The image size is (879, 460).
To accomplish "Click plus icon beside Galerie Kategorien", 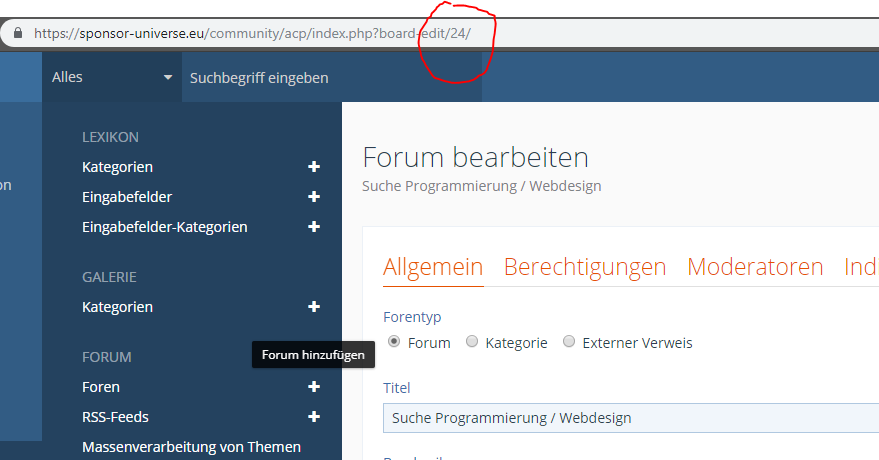I will pyautogui.click(x=314, y=307).
